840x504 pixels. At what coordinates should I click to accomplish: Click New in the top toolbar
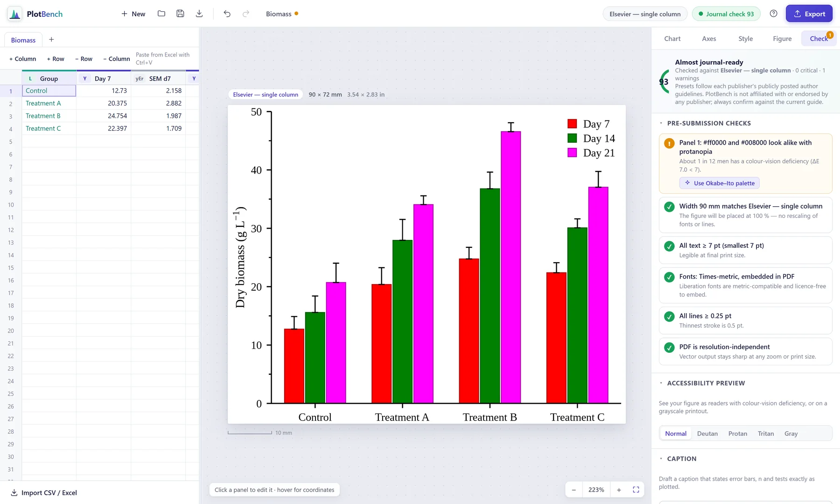pyautogui.click(x=133, y=14)
